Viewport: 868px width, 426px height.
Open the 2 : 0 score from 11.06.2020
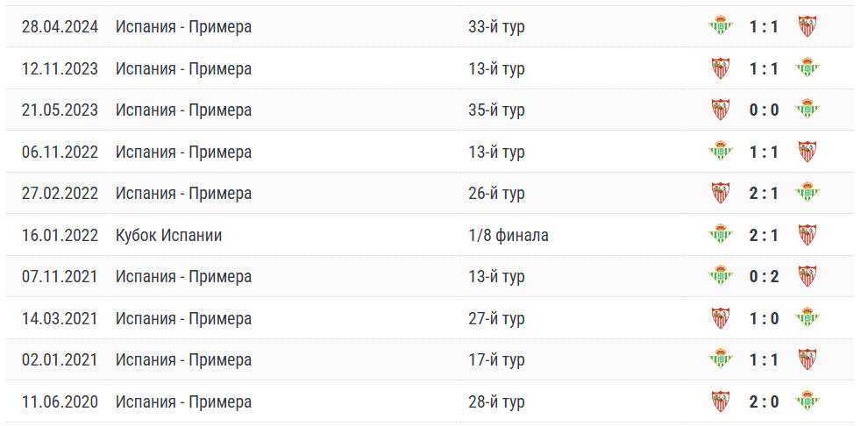tap(764, 401)
